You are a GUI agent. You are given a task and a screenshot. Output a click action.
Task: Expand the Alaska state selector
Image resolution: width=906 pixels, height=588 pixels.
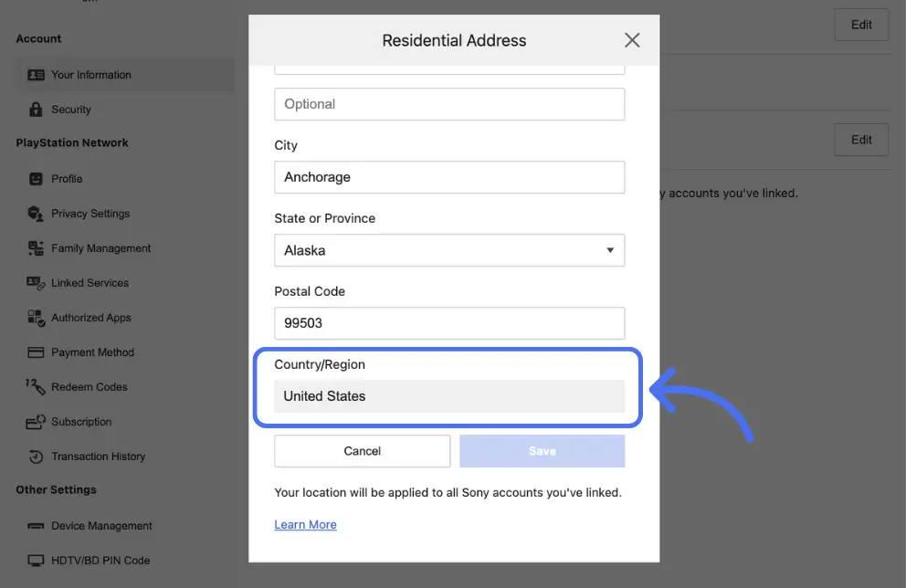609,249
